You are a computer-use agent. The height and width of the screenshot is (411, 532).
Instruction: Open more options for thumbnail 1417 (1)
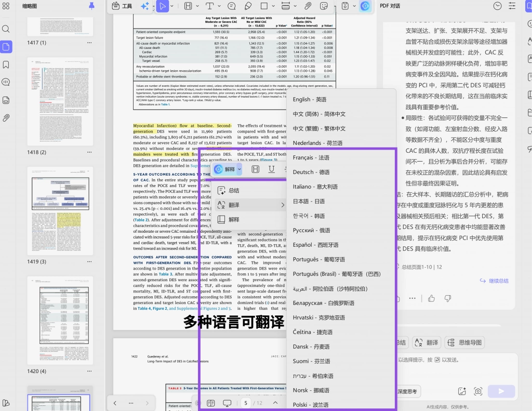pos(89,43)
